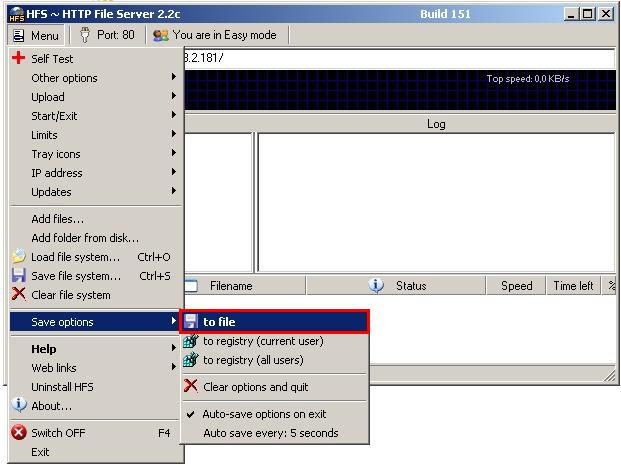Expand the Start/Exit submenu
621x465 pixels.
96,116
